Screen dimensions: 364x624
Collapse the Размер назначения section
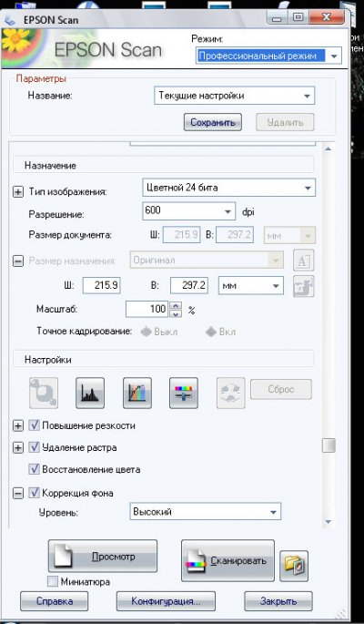[17, 261]
